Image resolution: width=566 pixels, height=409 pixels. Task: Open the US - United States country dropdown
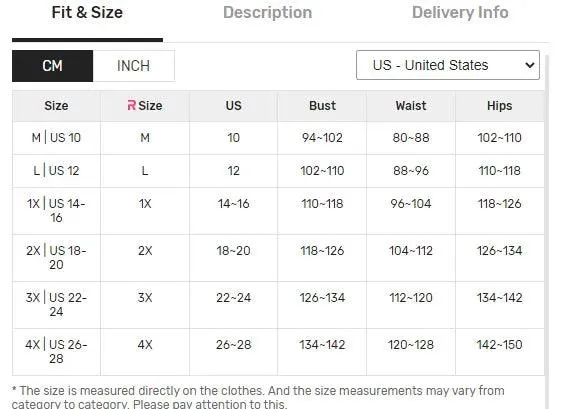point(448,65)
